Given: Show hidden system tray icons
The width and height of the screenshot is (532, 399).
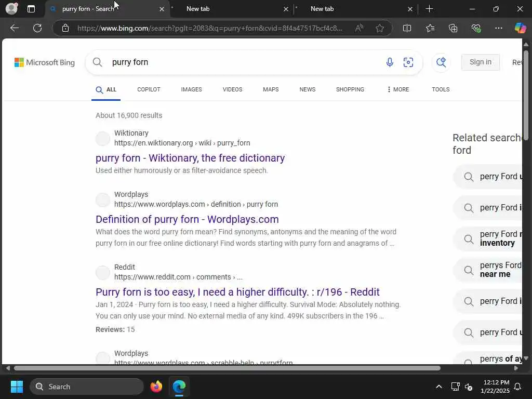Looking at the screenshot, I should 438,387.
